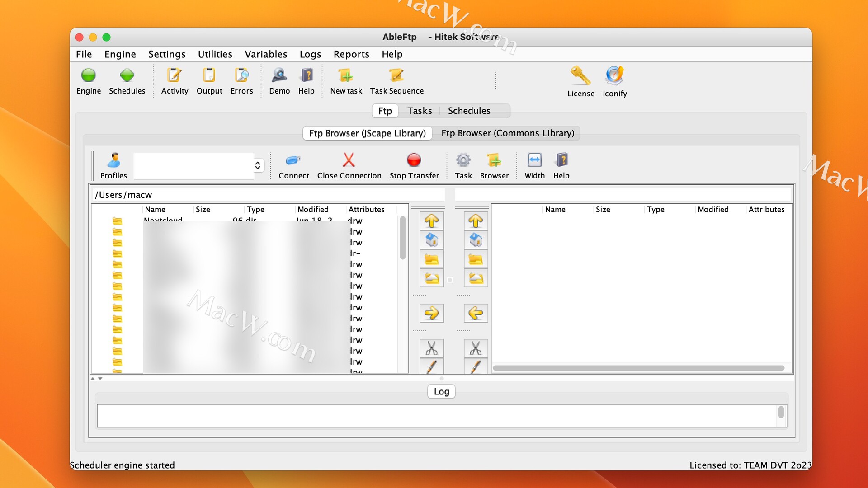Open the Variables menu
868x488 pixels.
(x=266, y=54)
